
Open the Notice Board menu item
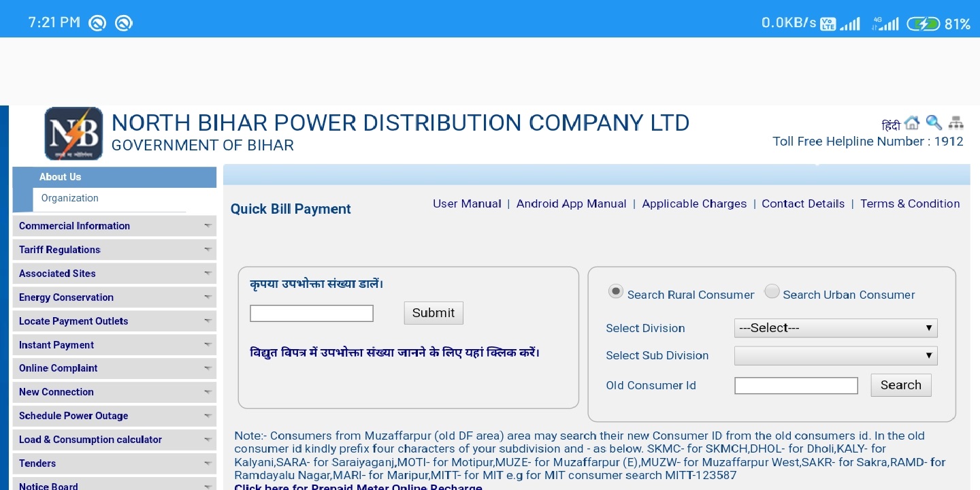click(114, 485)
